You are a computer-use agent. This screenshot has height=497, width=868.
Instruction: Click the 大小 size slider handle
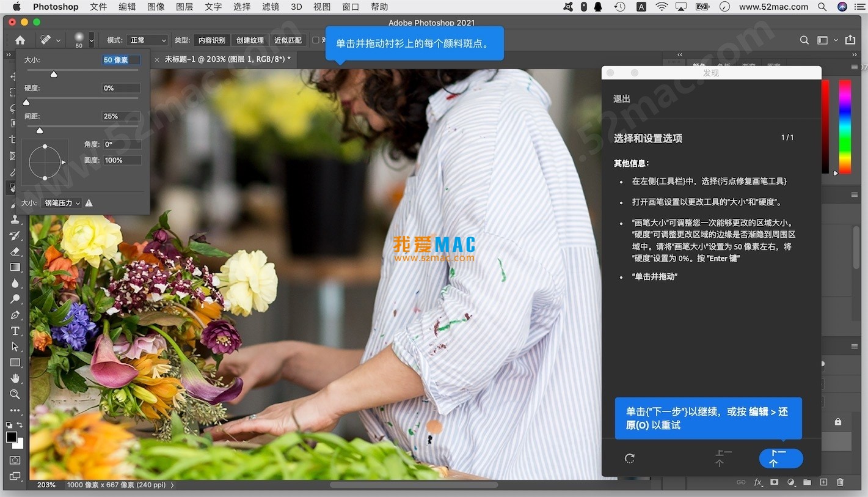(54, 75)
